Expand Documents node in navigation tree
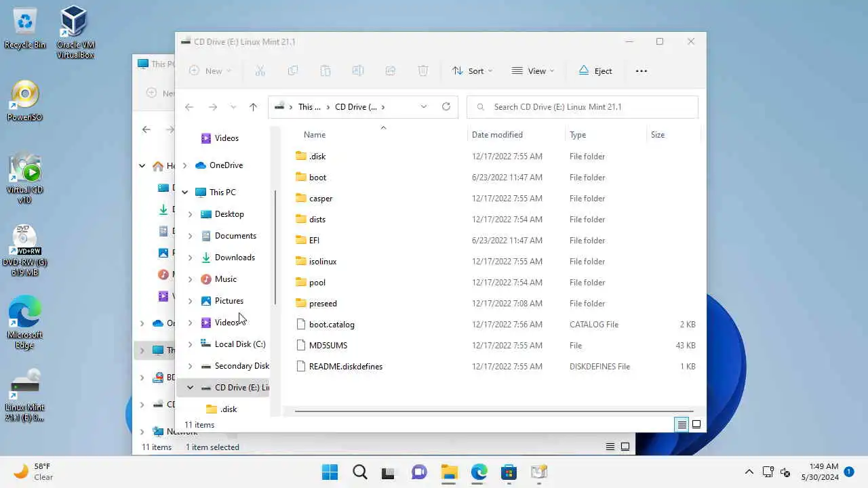Viewport: 868px width, 488px height. (190, 236)
